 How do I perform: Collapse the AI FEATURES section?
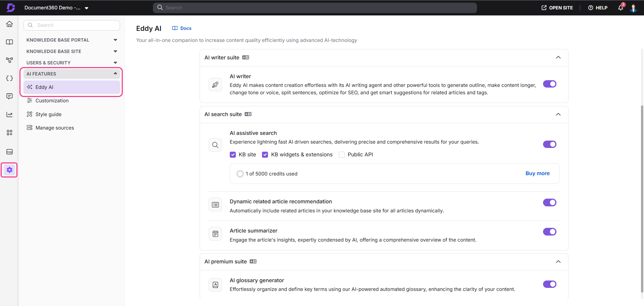[72, 74]
